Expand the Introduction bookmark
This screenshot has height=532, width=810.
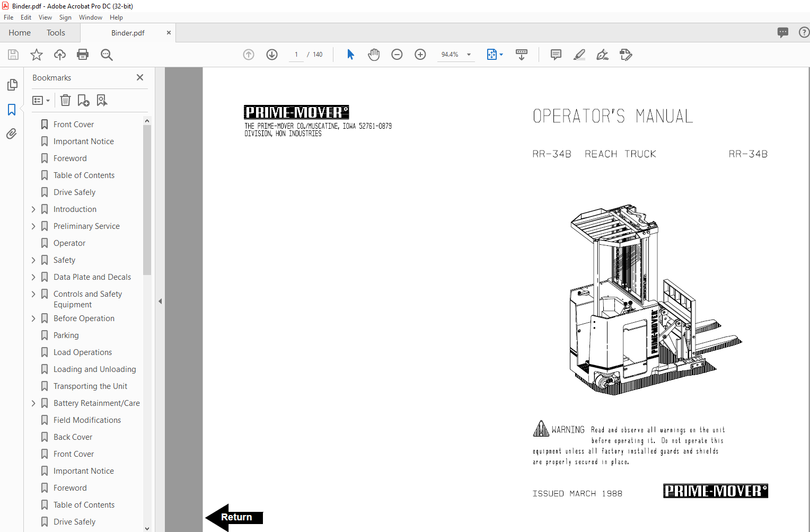[x=33, y=209]
